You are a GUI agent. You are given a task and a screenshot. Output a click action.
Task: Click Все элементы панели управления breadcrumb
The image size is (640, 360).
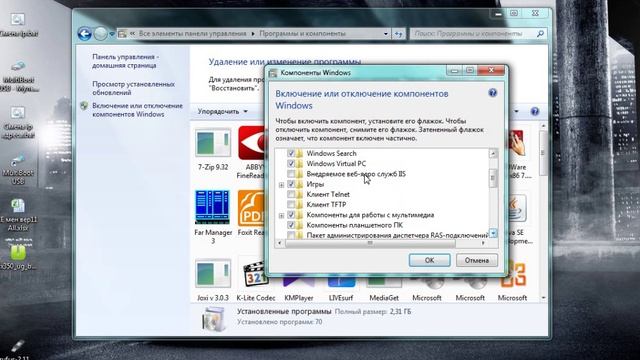coord(193,33)
